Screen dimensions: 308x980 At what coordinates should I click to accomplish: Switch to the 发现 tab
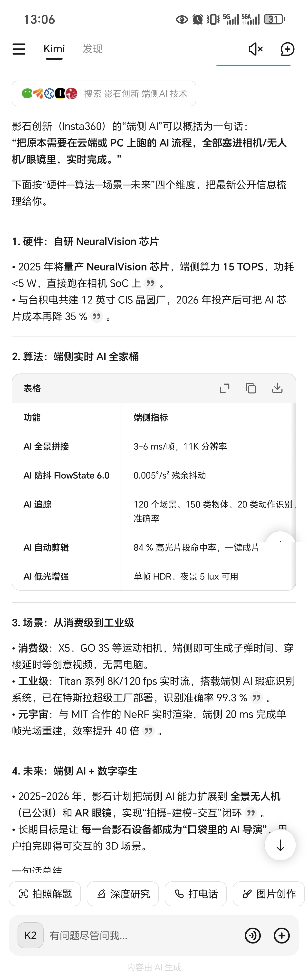(93, 49)
